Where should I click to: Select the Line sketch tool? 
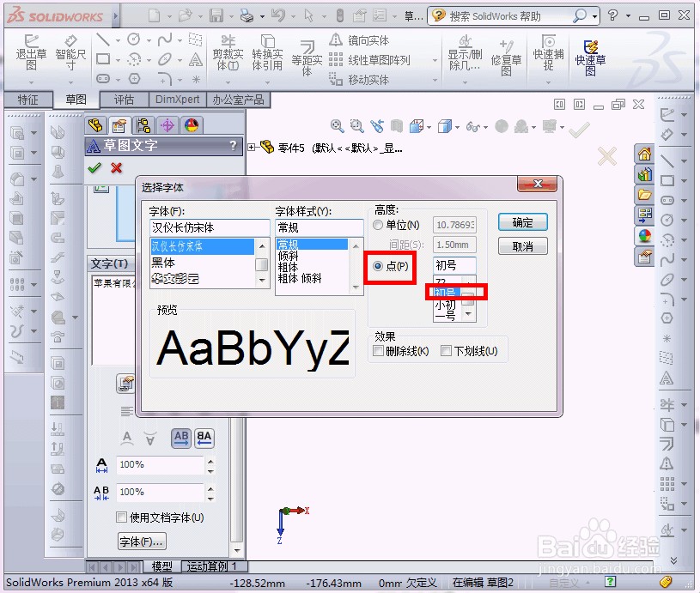click(x=103, y=39)
